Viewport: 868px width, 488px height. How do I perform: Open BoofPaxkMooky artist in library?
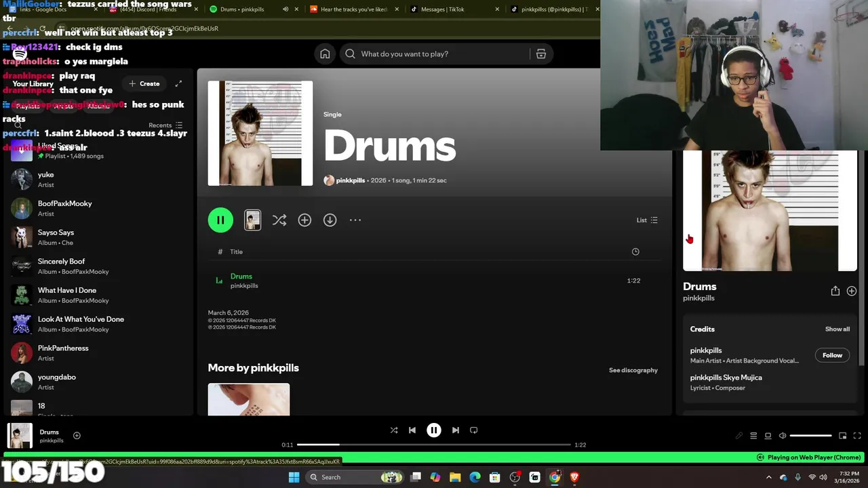coord(98,208)
